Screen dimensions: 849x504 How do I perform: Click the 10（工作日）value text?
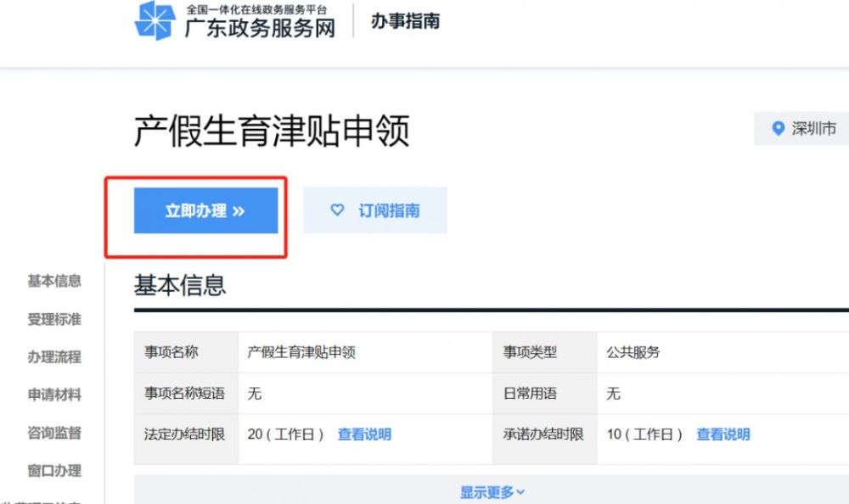point(645,434)
